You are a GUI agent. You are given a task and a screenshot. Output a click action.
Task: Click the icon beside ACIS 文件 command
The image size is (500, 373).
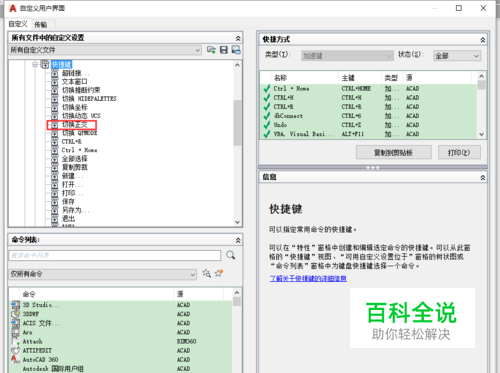[x=15, y=323]
